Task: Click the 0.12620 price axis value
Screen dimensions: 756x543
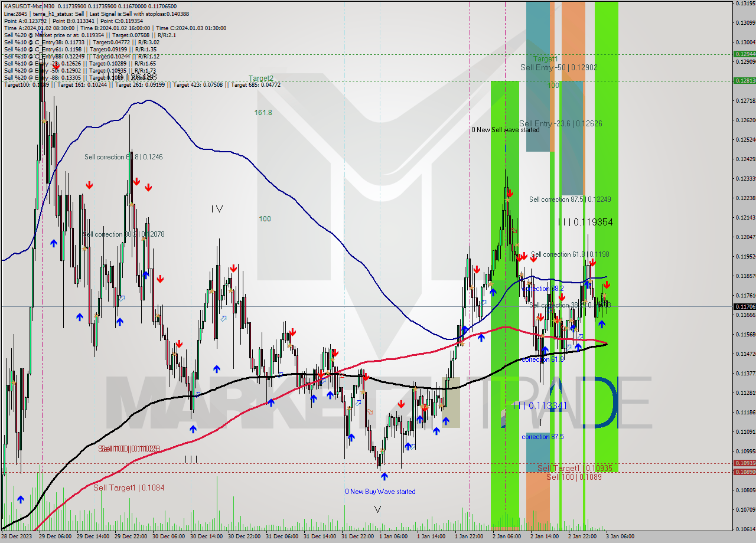Action: (x=745, y=120)
